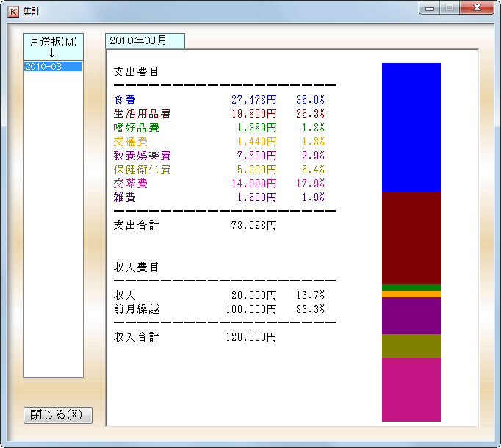Click the 支出合計 label

pos(137,225)
